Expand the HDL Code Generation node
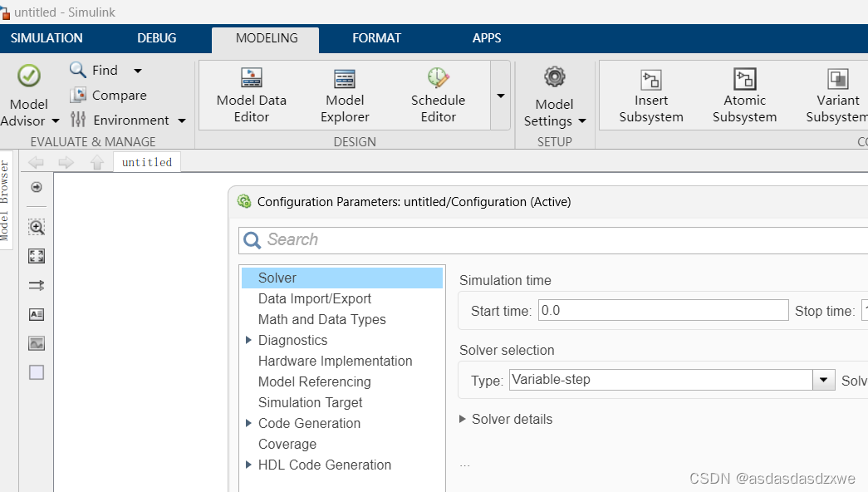 click(x=248, y=465)
